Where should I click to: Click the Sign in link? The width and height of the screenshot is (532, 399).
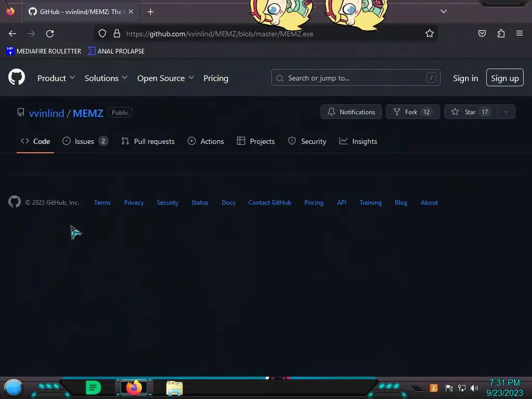pos(465,78)
